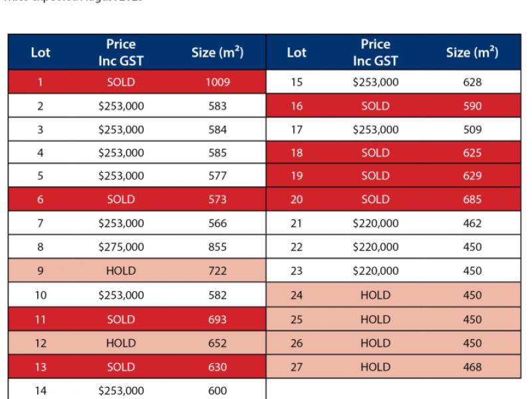
Task: Click the SOLD cell in Lot 13 row
Action: click(x=120, y=367)
